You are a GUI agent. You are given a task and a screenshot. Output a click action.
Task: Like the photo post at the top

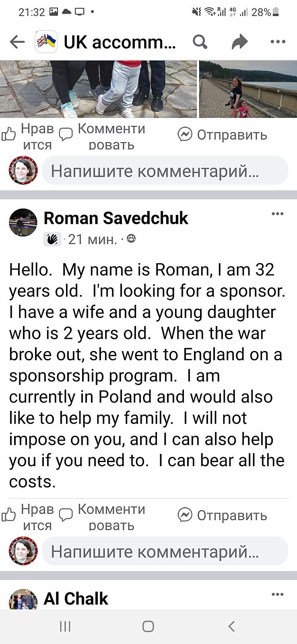[x=27, y=136]
